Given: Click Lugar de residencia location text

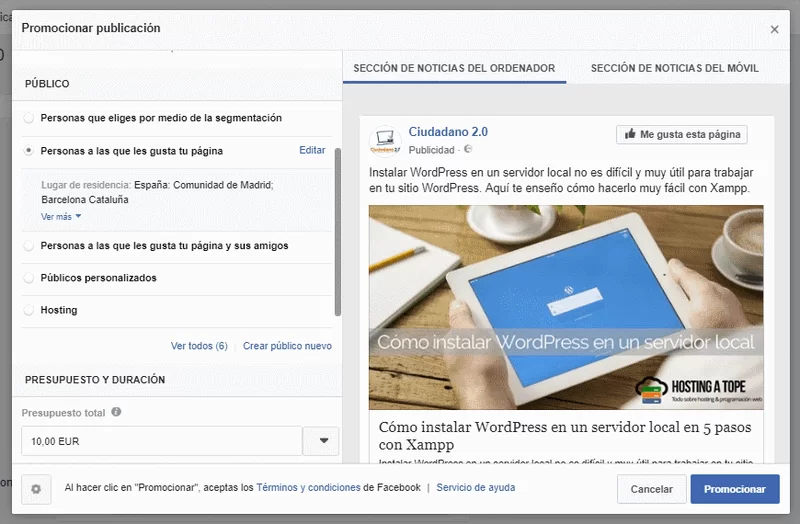Looking at the screenshot, I should click(x=158, y=192).
